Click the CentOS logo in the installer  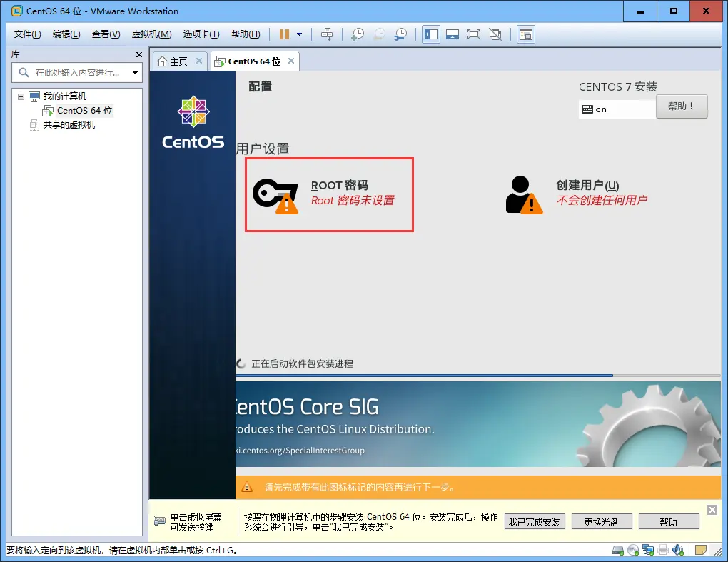tap(193, 123)
